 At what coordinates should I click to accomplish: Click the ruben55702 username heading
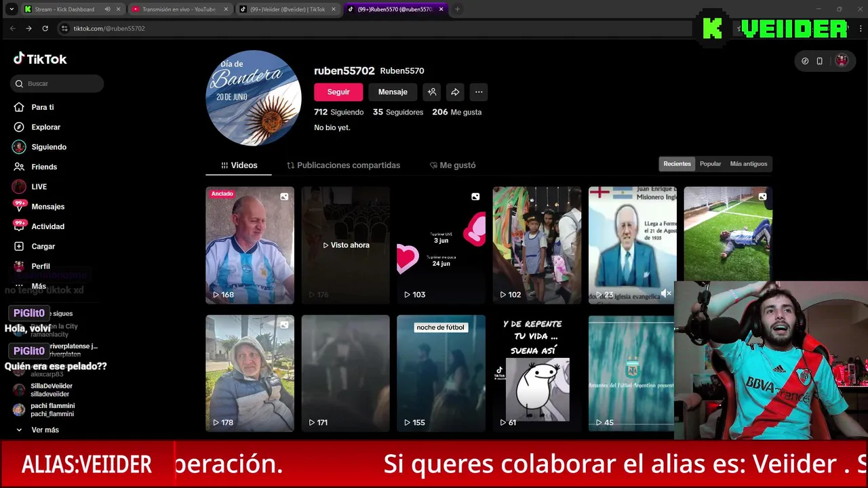(x=344, y=70)
